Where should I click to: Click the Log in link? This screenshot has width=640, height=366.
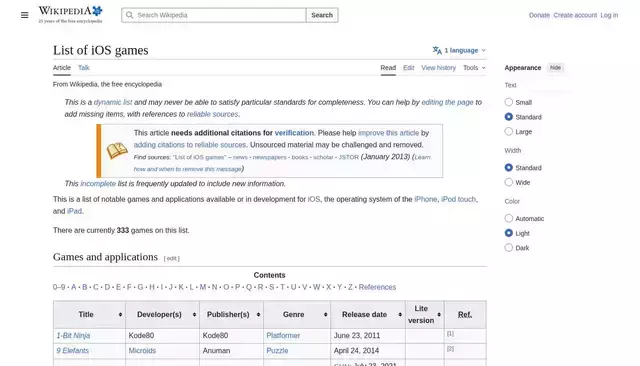click(x=609, y=15)
